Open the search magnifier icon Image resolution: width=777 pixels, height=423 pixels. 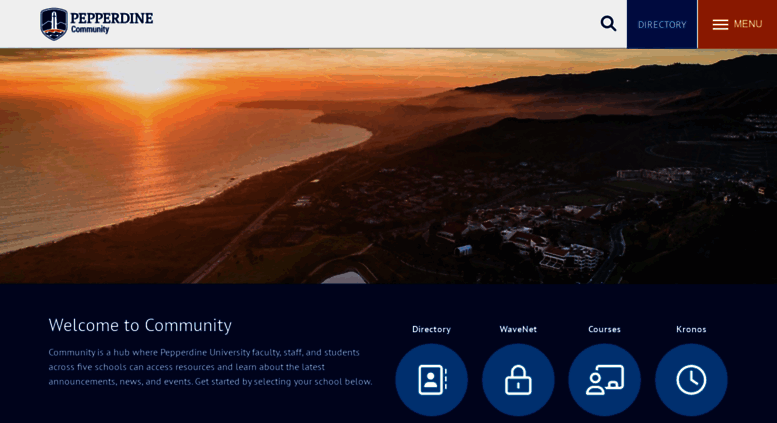pos(608,24)
